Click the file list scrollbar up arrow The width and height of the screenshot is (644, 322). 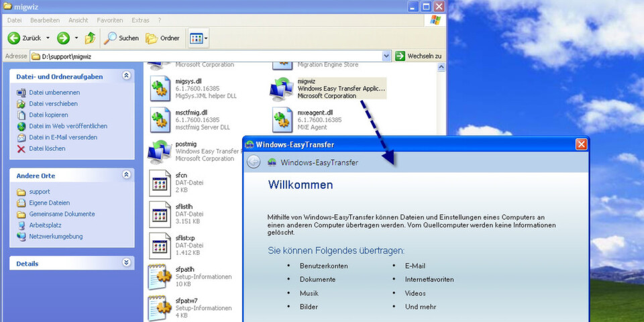tap(441, 67)
